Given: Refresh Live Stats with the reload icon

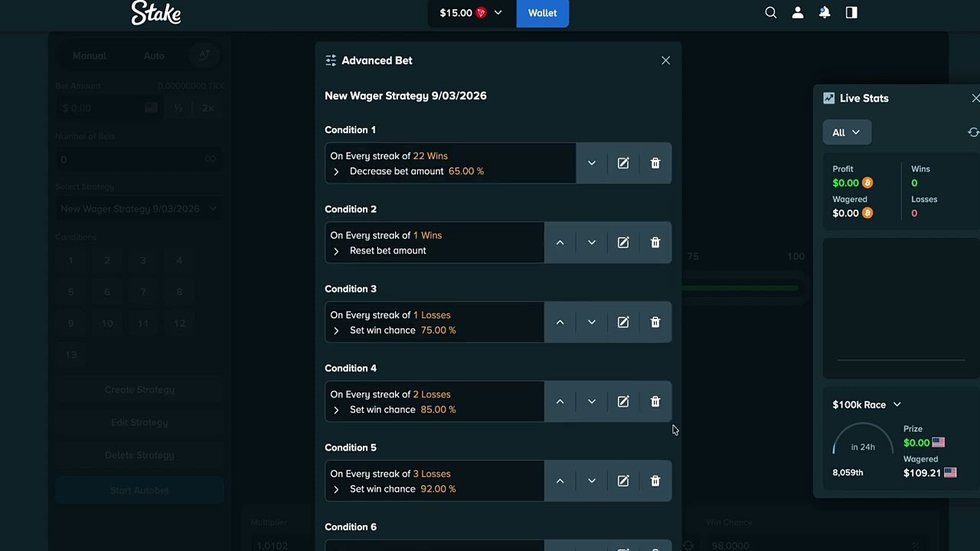Looking at the screenshot, I should [x=973, y=132].
